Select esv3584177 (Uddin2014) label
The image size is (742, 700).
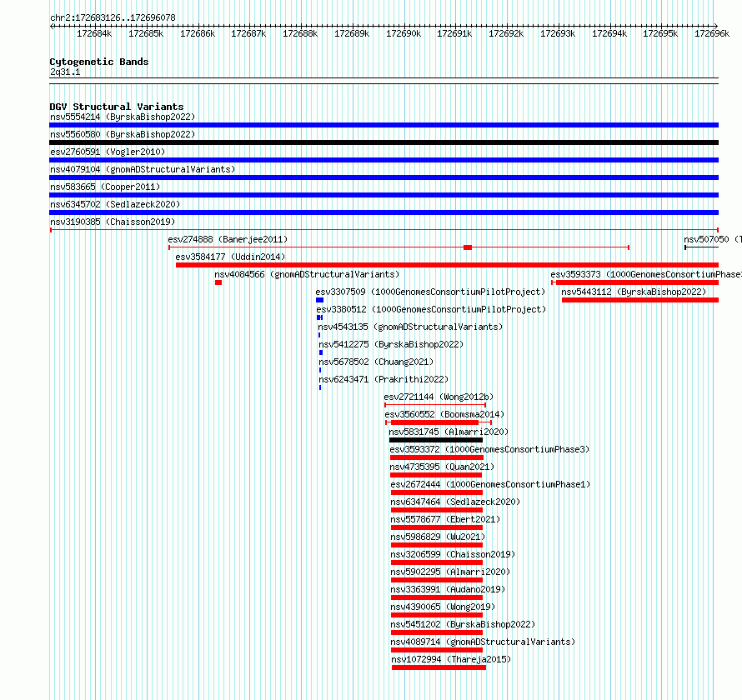(x=230, y=257)
